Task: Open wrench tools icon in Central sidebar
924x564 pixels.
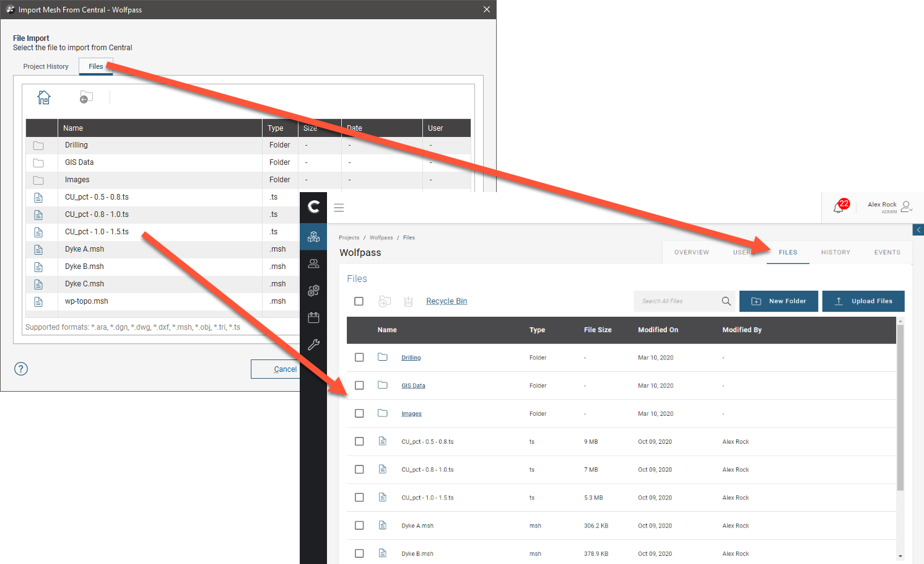Action: click(314, 345)
